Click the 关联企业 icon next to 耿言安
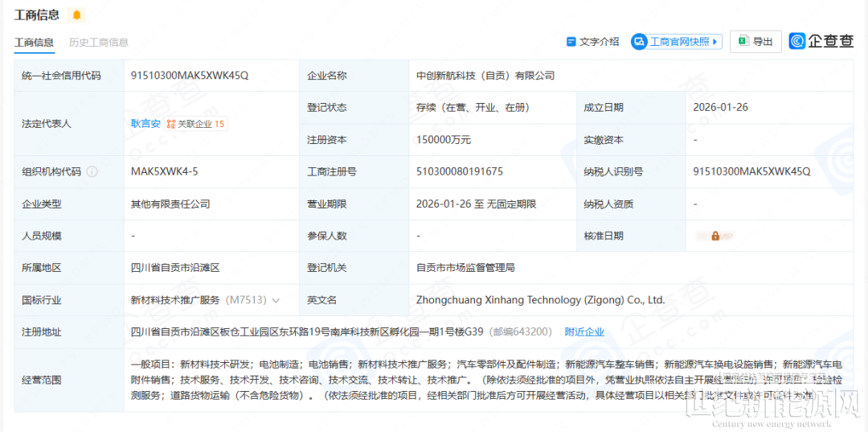The width and height of the screenshot is (868, 432). click(171, 124)
